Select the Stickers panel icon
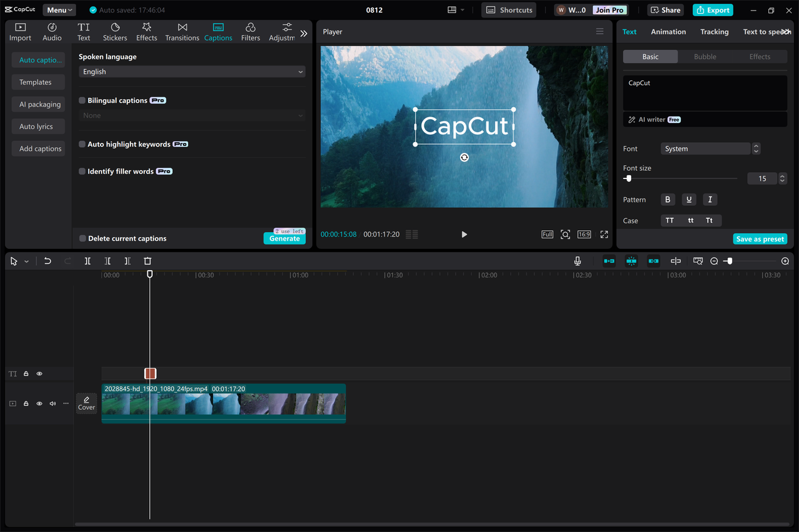The width and height of the screenshot is (799, 532). 115,31
